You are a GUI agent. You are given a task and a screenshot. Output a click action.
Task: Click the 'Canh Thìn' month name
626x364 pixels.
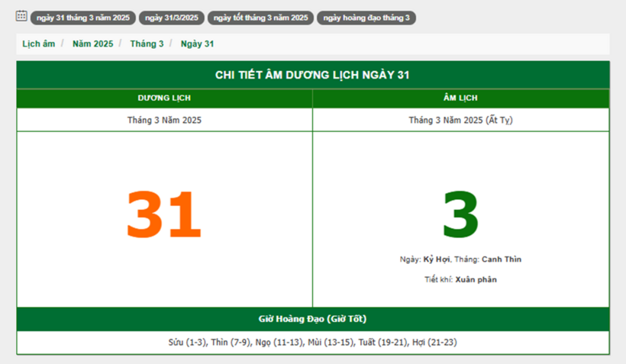(x=502, y=259)
